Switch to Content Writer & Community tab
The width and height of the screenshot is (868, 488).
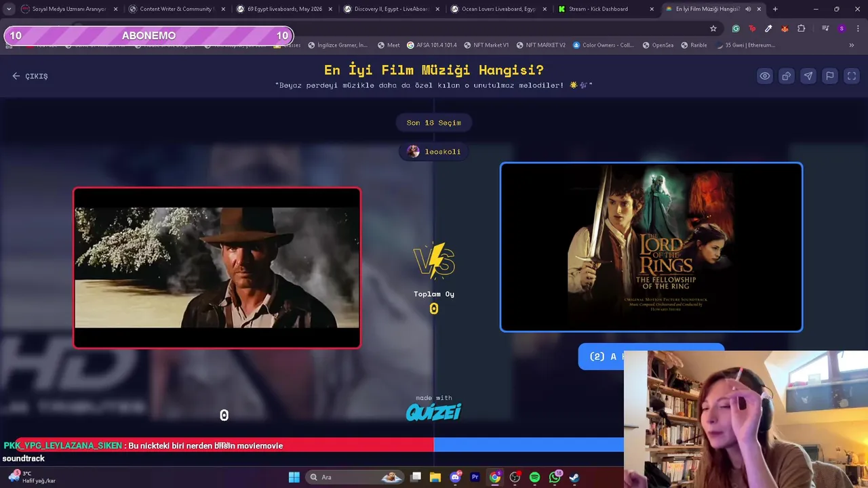click(x=176, y=9)
